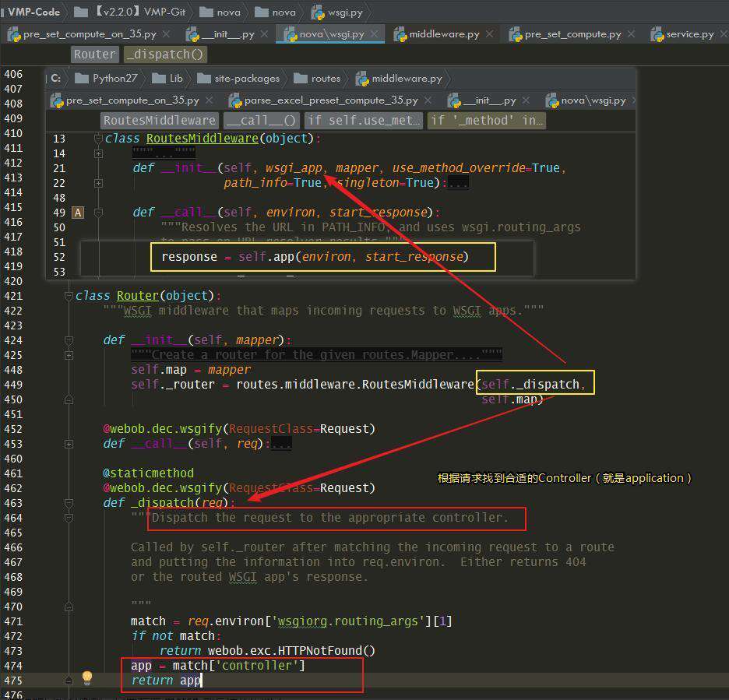Viewport: 729px width, 700px height.
Task: Click the RoutesMiddleware structure breadcrumb
Action: point(160,121)
